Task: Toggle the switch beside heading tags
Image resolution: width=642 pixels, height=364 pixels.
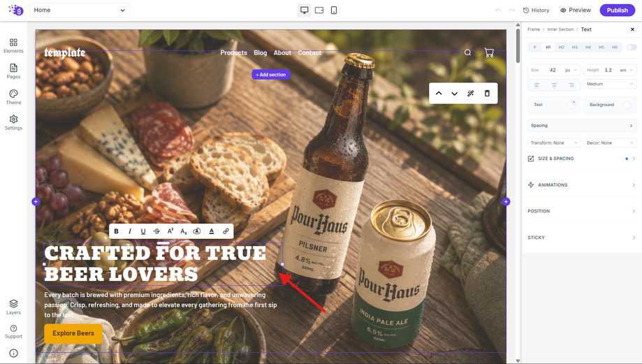Action: (632, 48)
